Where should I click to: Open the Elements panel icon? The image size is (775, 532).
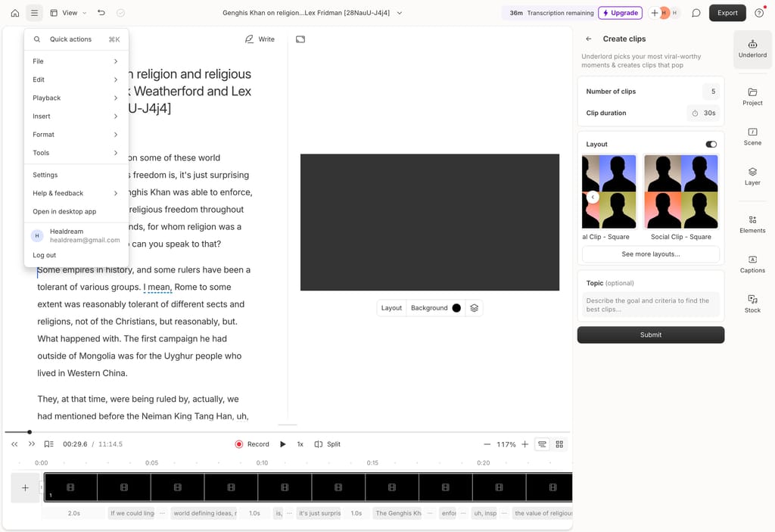click(x=752, y=223)
